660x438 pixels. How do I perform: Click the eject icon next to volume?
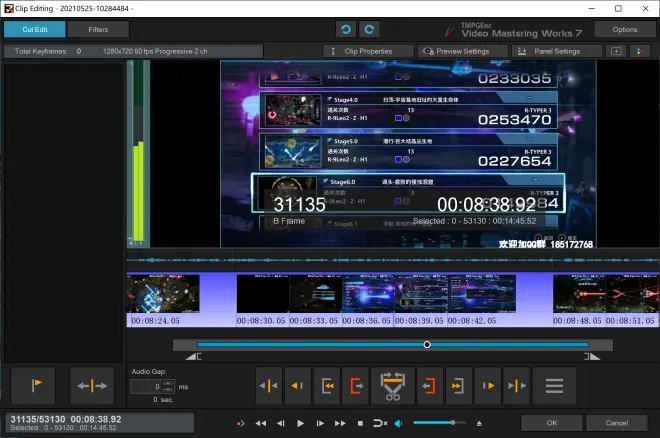point(479,423)
